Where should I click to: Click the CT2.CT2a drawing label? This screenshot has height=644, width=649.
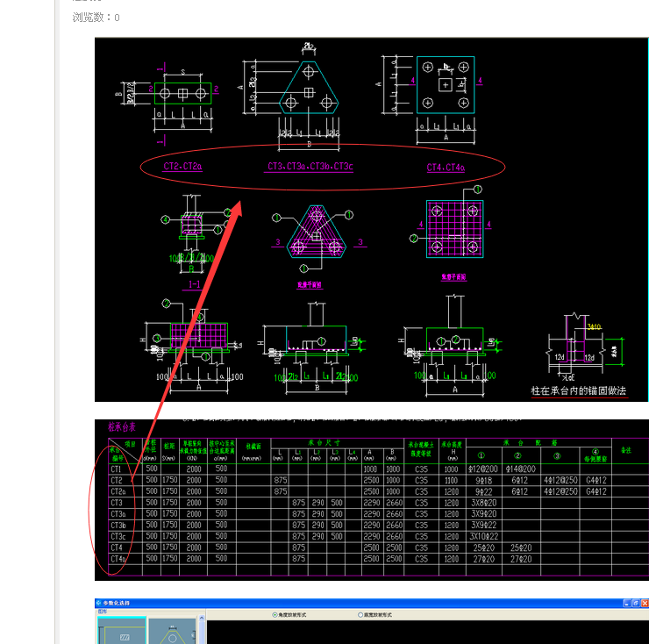coord(182,167)
